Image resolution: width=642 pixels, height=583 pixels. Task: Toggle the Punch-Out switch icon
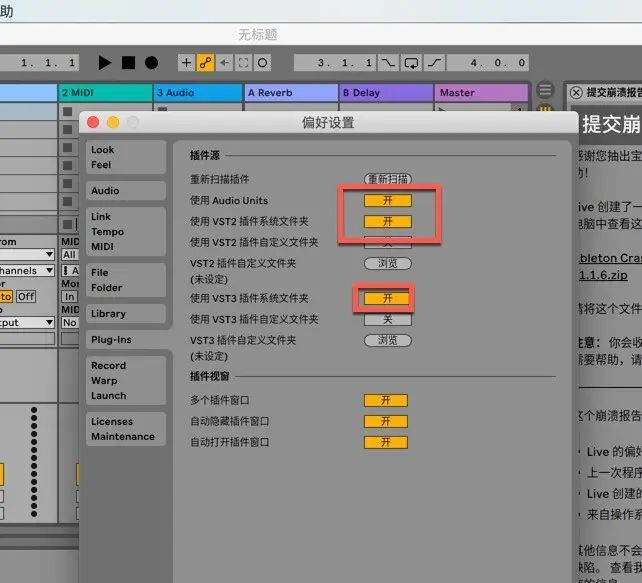point(434,63)
